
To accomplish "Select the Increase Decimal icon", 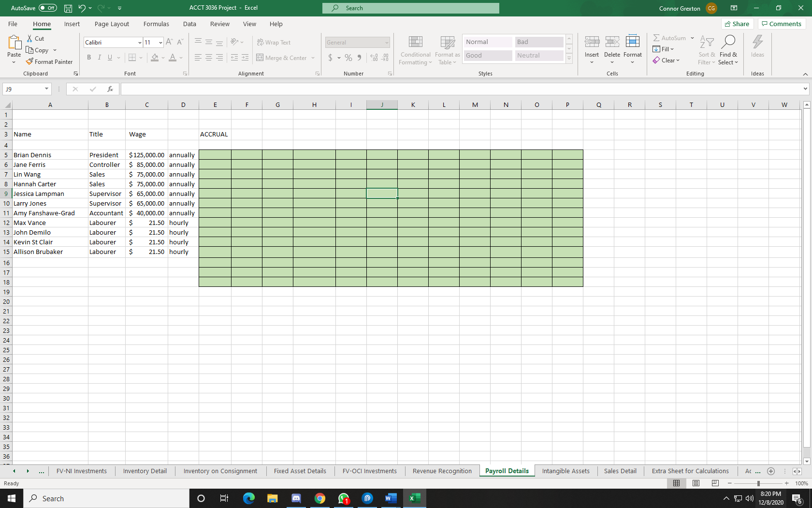I will tap(374, 58).
